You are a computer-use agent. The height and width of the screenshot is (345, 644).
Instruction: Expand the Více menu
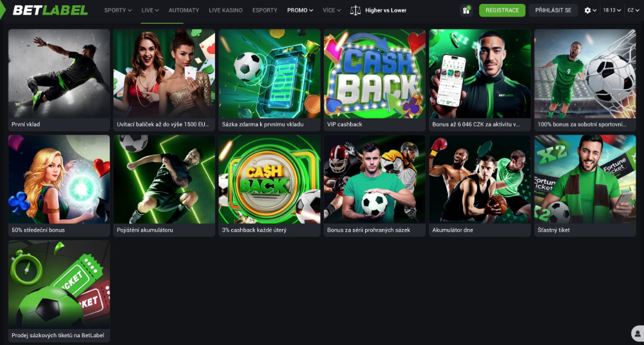point(332,10)
